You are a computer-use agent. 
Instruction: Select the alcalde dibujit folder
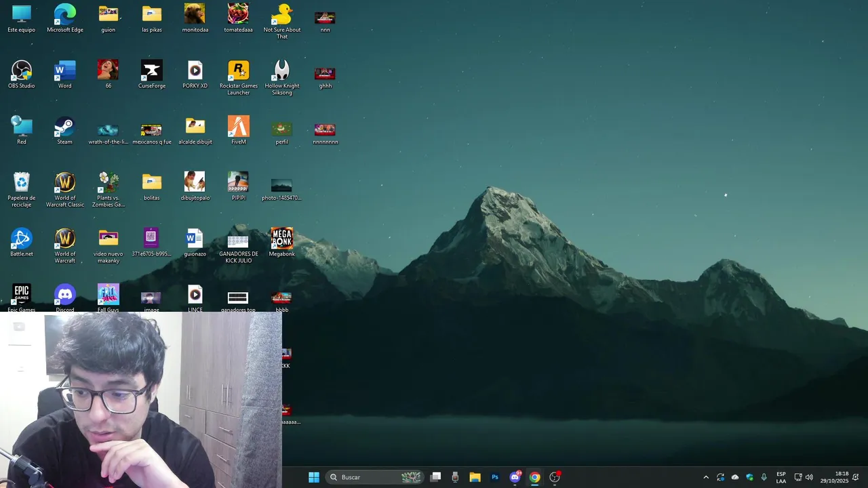pos(195,131)
